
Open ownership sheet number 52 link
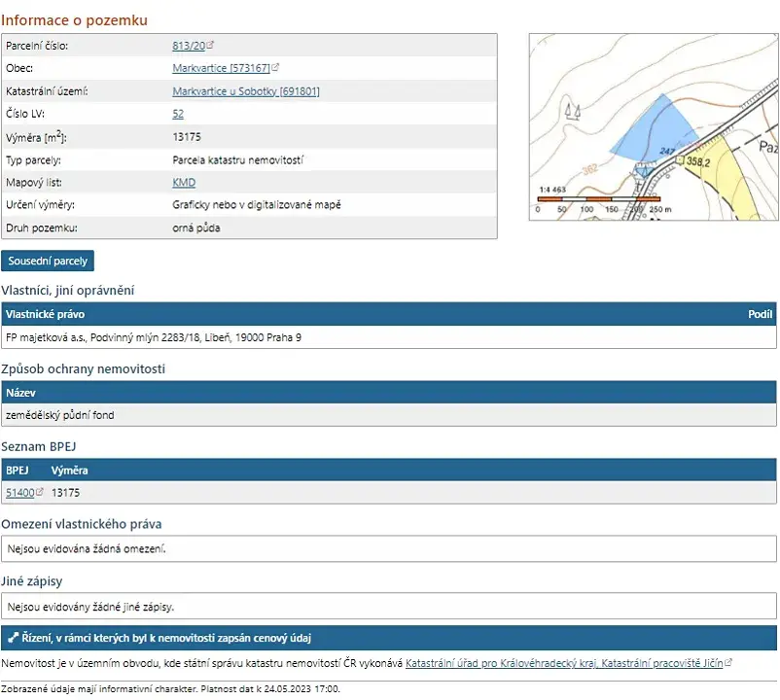coord(178,114)
